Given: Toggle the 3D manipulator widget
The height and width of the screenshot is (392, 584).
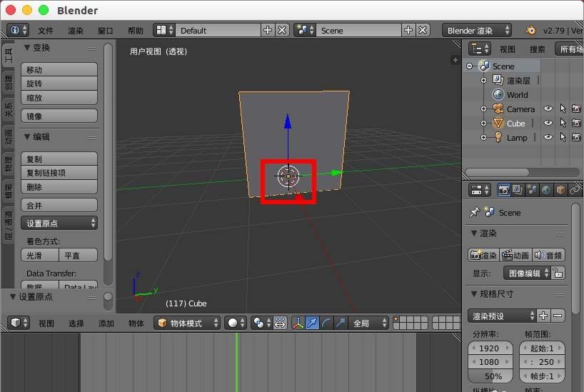Looking at the screenshot, I should coord(298,323).
